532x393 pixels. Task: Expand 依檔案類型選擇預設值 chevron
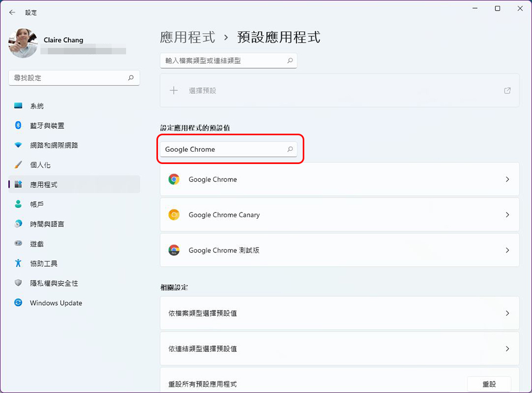click(507, 313)
